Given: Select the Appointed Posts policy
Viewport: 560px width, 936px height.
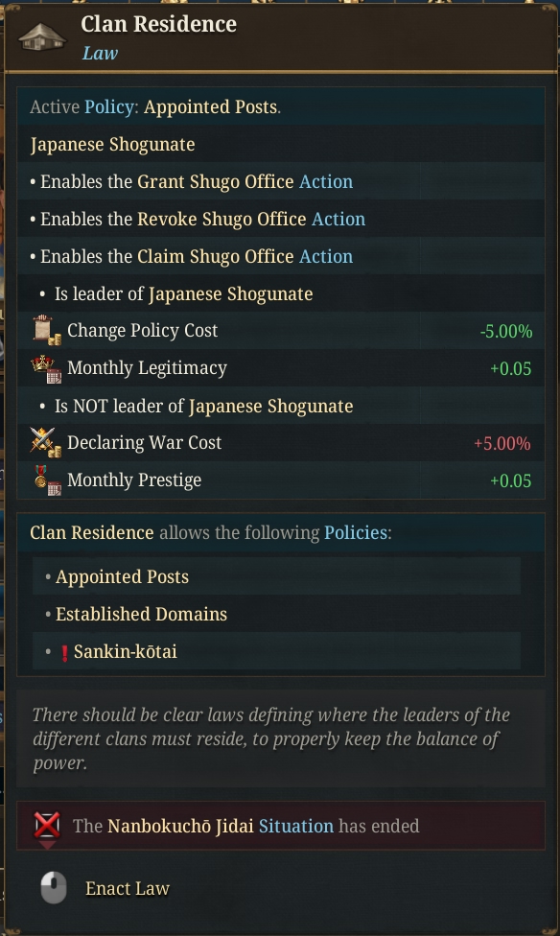Looking at the screenshot, I should click(x=122, y=576).
